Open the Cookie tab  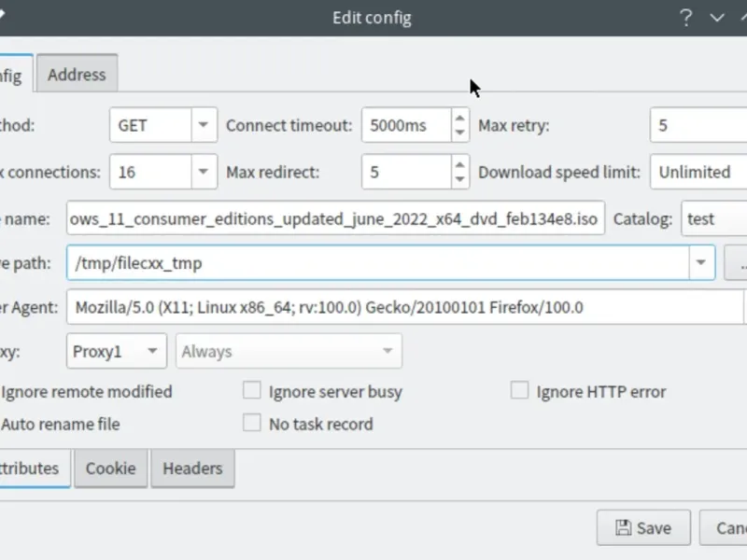point(110,469)
